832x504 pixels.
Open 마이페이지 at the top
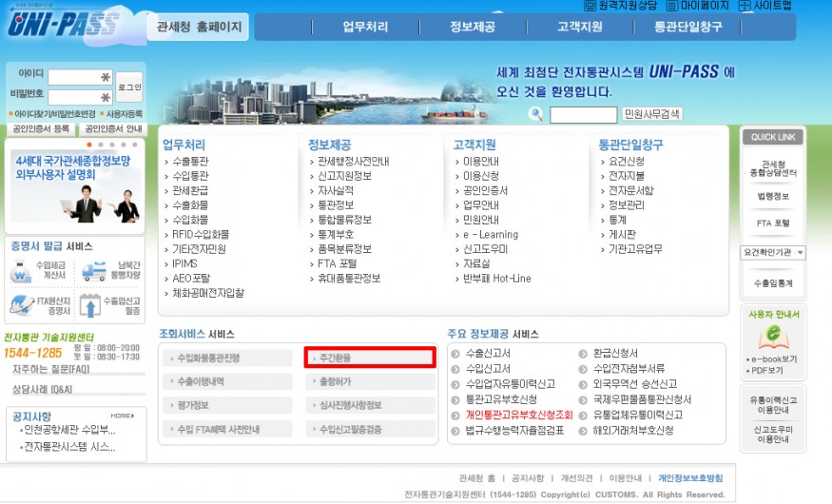(697, 6)
